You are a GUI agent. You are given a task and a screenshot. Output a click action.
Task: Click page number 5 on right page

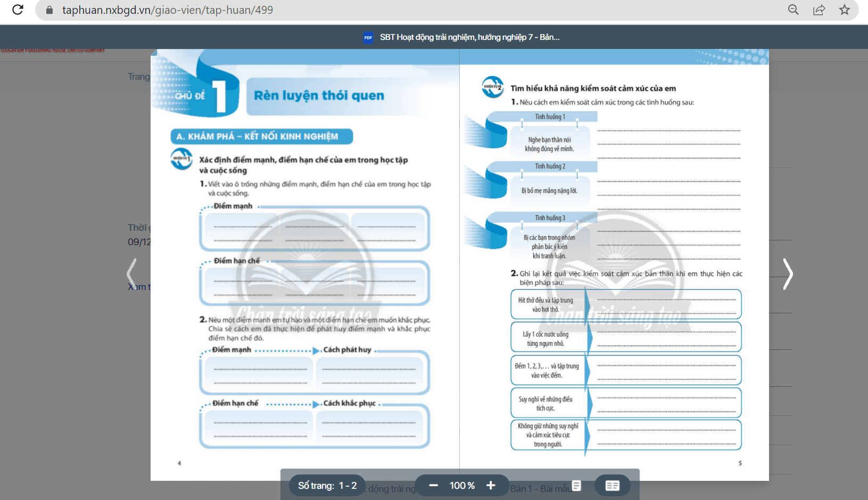click(740, 463)
